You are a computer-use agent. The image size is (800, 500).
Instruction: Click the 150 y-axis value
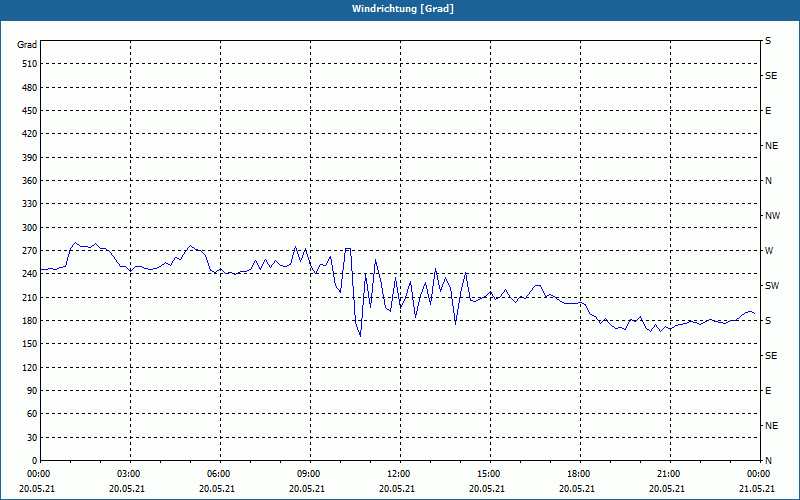[x=29, y=344]
